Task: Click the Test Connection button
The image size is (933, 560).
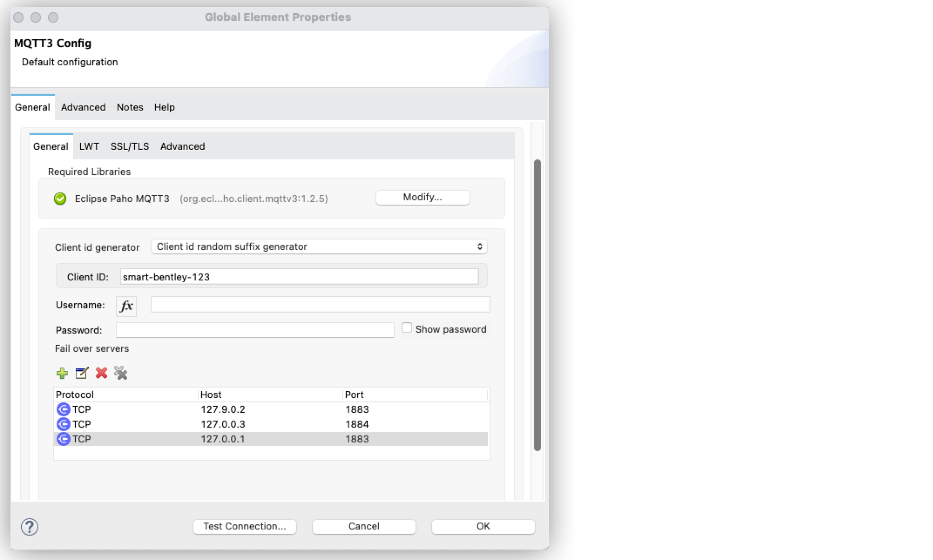Action: (245, 526)
